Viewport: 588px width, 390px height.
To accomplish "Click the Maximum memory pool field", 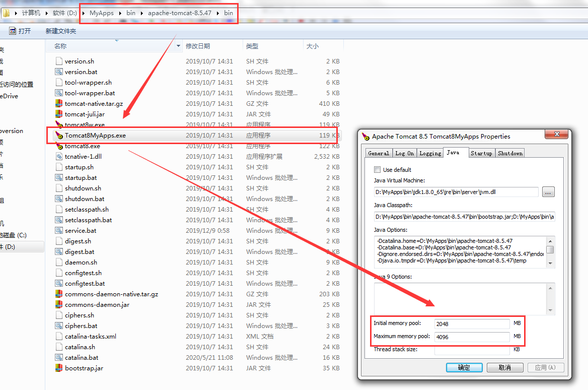I will tap(472, 337).
